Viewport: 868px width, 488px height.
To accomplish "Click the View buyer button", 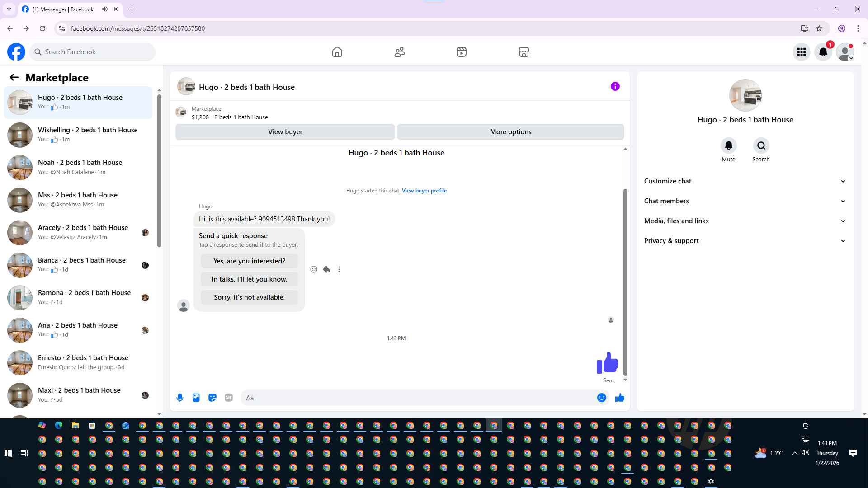I will 285,132.
